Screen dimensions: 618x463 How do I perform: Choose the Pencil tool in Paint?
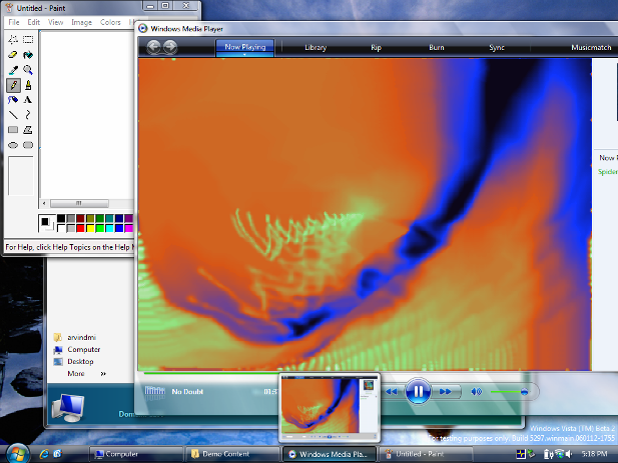(x=13, y=85)
